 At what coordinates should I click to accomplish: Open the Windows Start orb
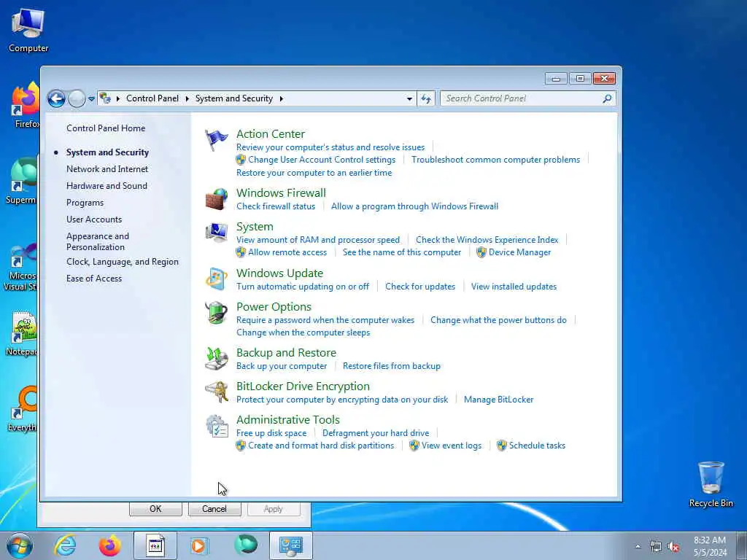20,545
